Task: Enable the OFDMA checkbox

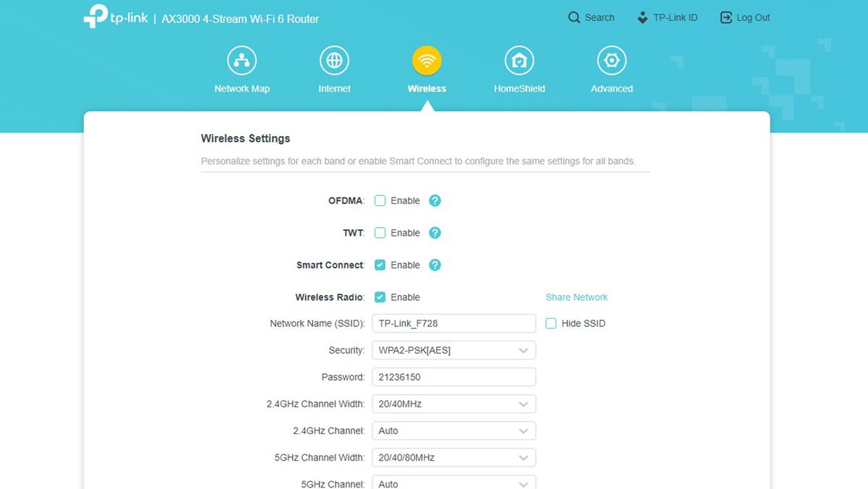Action: [380, 200]
